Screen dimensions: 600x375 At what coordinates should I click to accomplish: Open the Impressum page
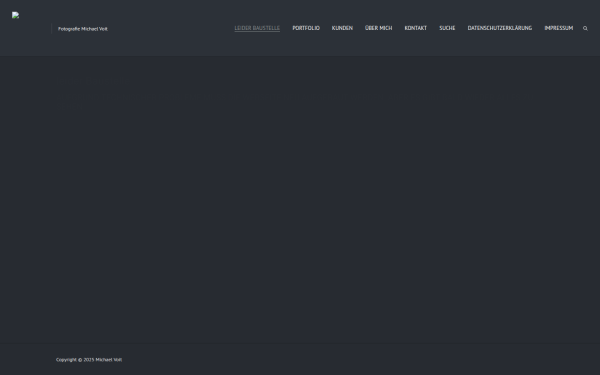pos(559,28)
